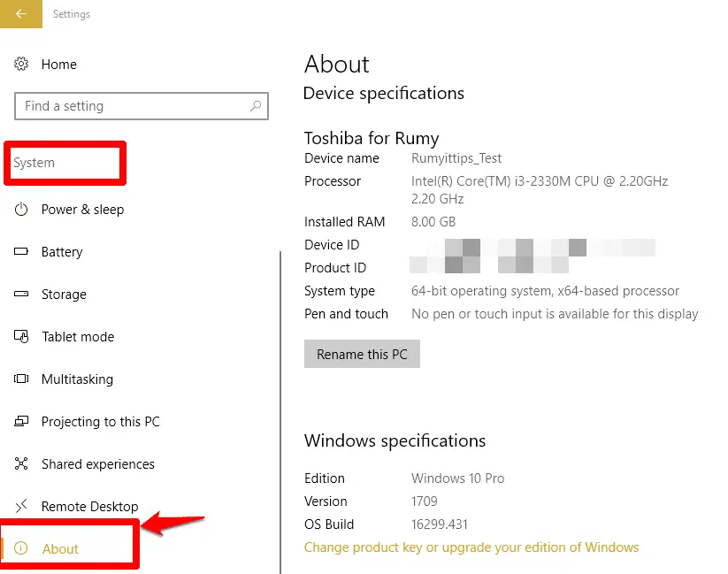Screen dimensions: 728x574
Task: Click the Device ID label
Action: click(332, 245)
